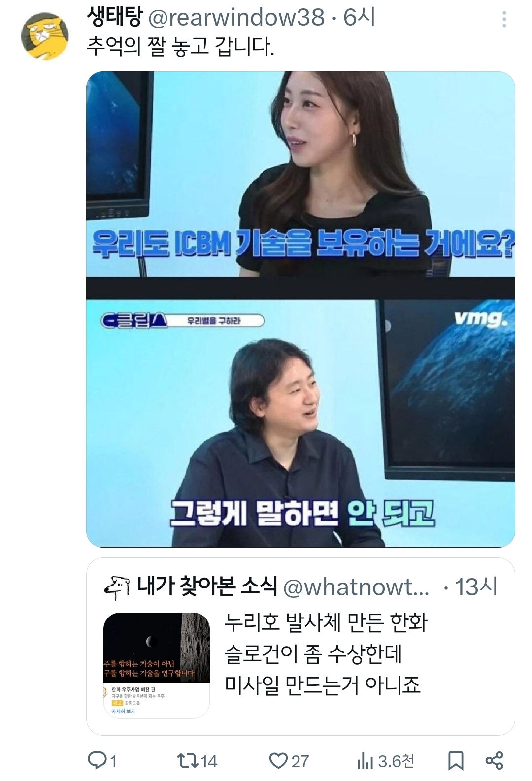
Task: View tweet analytics bar-chart icon
Action: [365, 761]
